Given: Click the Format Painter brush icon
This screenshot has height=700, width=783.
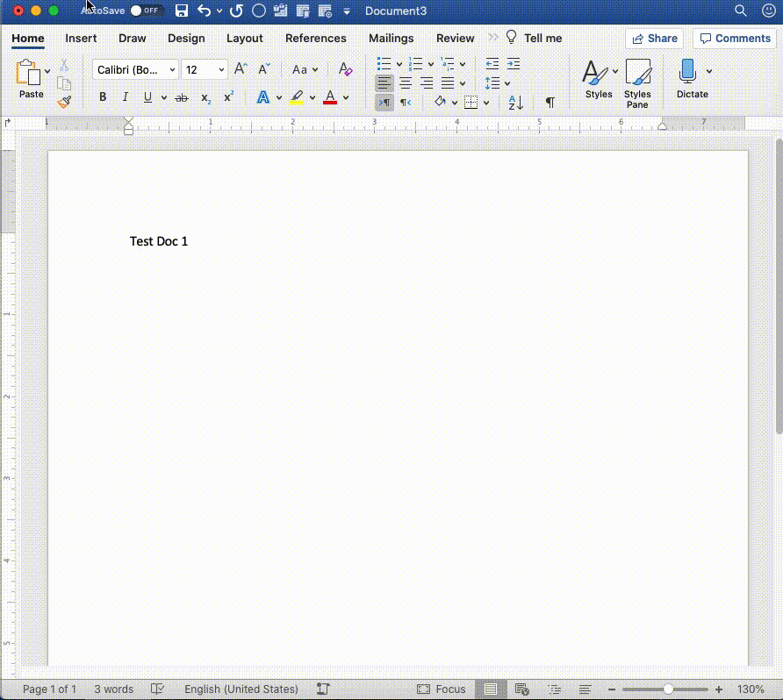Looking at the screenshot, I should tap(64, 102).
